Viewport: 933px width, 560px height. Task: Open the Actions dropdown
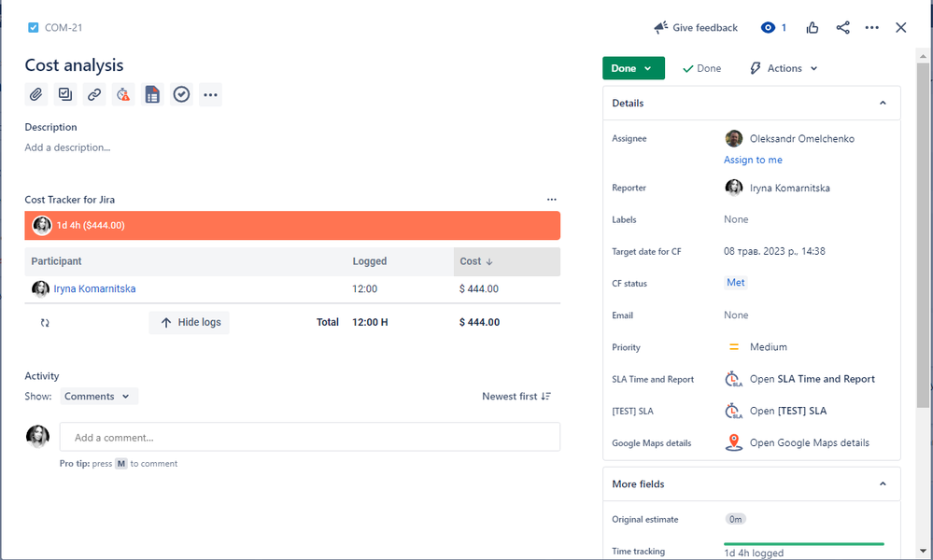(784, 68)
